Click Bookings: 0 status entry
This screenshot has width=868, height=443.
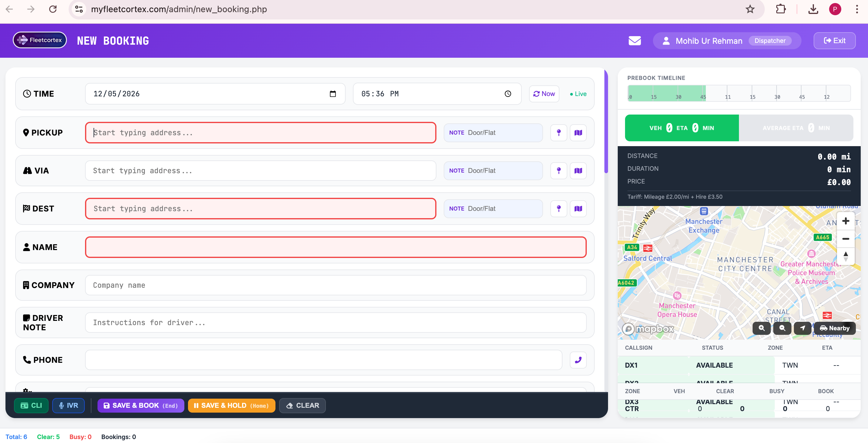119,437
